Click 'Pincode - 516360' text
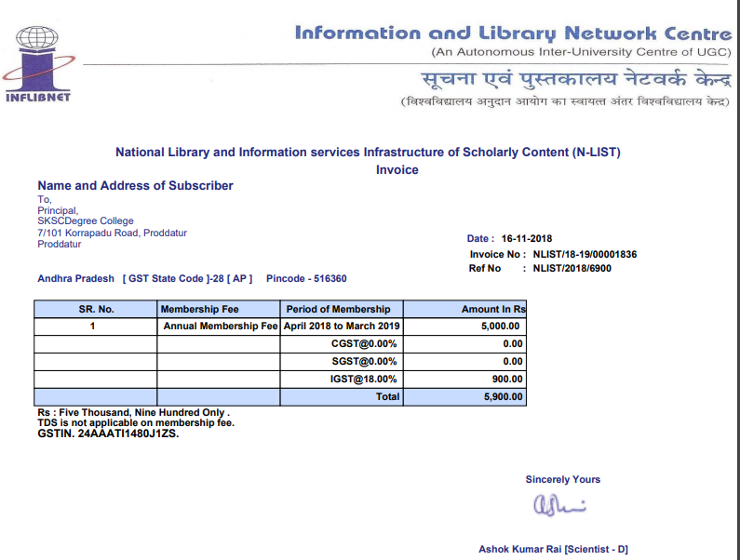This screenshot has height=560, width=740. (306, 278)
